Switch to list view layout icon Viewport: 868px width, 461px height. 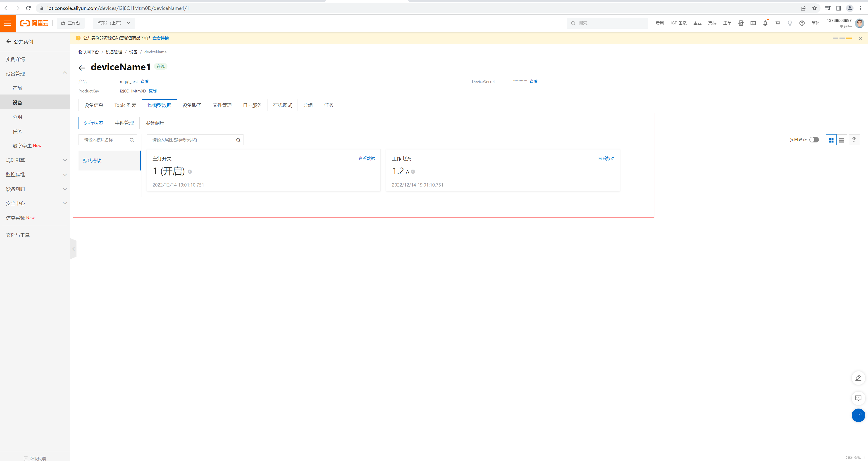pyautogui.click(x=841, y=140)
